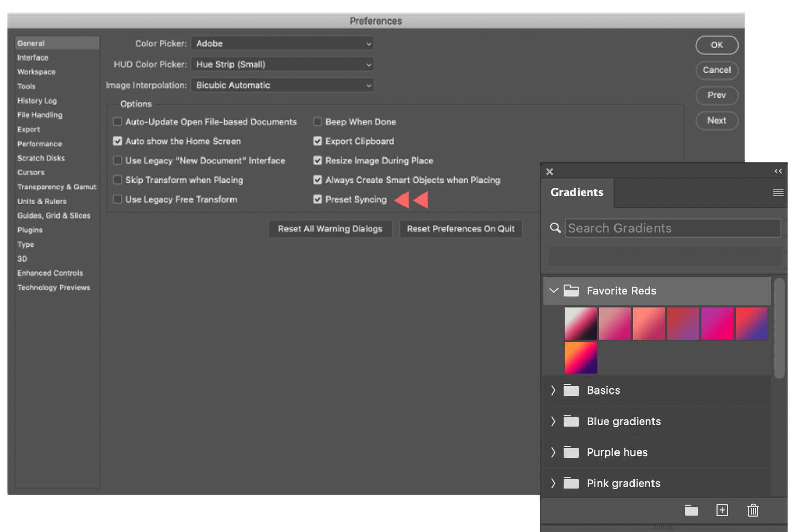Expand the Blue gradients group
This screenshot has width=788, height=532.
(553, 421)
